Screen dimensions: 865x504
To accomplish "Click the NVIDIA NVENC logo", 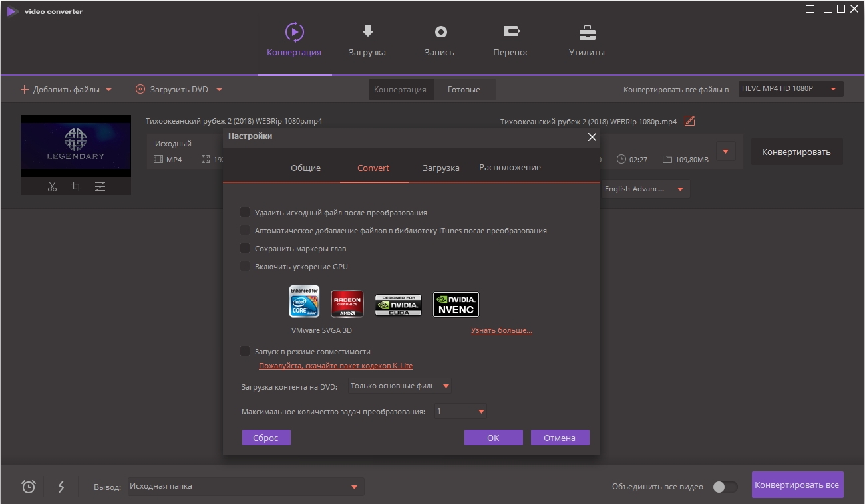I will coord(456,305).
